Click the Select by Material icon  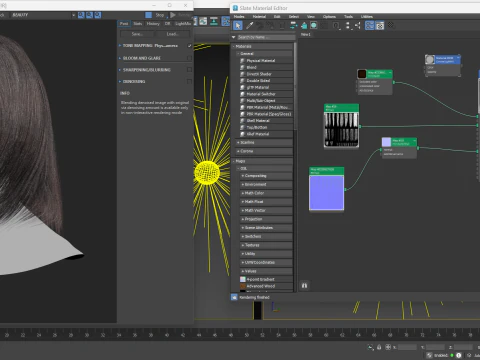[x=391, y=25]
